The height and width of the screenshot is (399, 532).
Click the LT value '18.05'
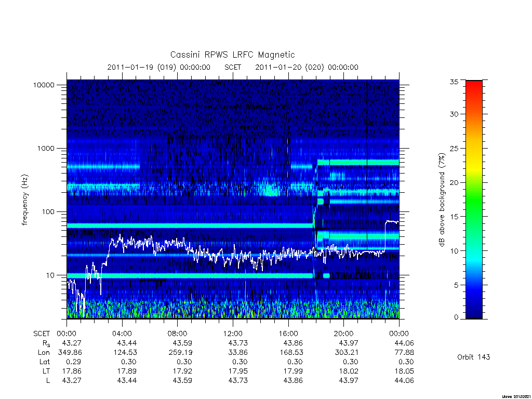tap(404, 371)
